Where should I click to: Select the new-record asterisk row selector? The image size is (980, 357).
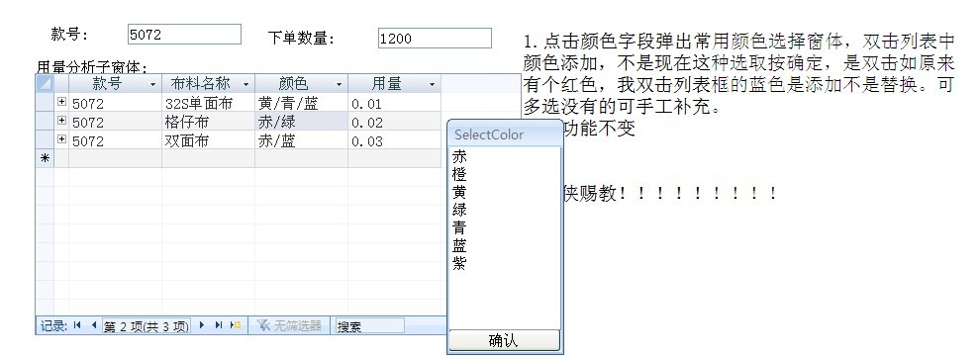[45, 158]
